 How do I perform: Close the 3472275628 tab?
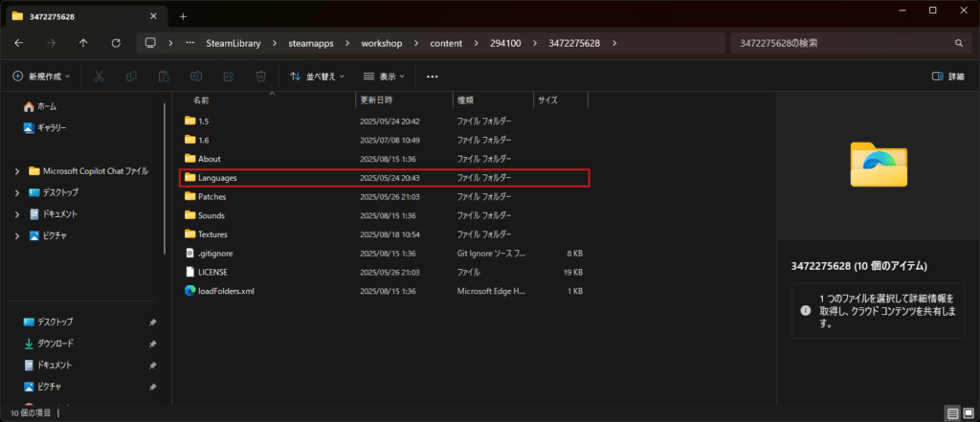pos(154,16)
